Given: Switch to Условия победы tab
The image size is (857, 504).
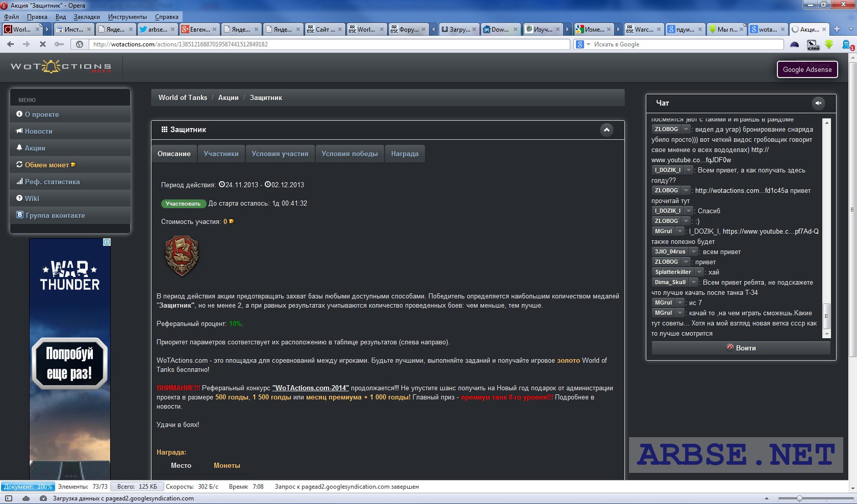Looking at the screenshot, I should [349, 154].
